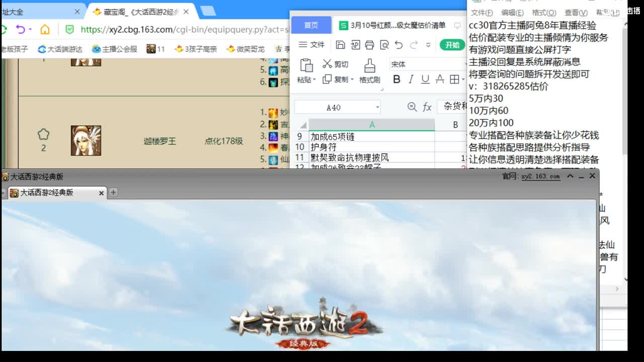644x362 pixels.
Task: Go to browser home page icon
Action: (x=45, y=29)
